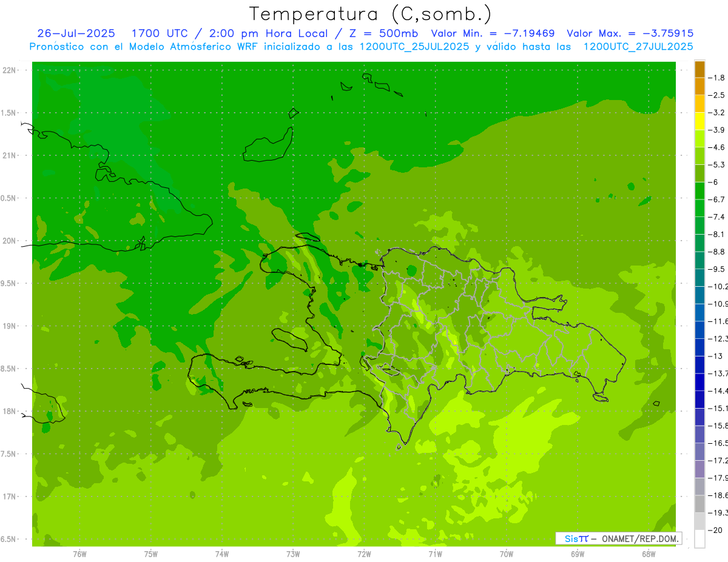Click the '9.5N' latitude axis label

(8, 284)
